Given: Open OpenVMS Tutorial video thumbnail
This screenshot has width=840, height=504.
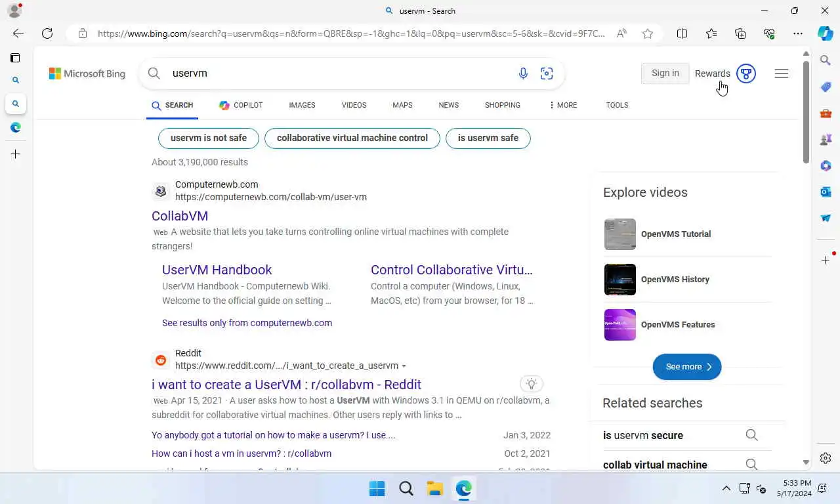Looking at the screenshot, I should [620, 234].
